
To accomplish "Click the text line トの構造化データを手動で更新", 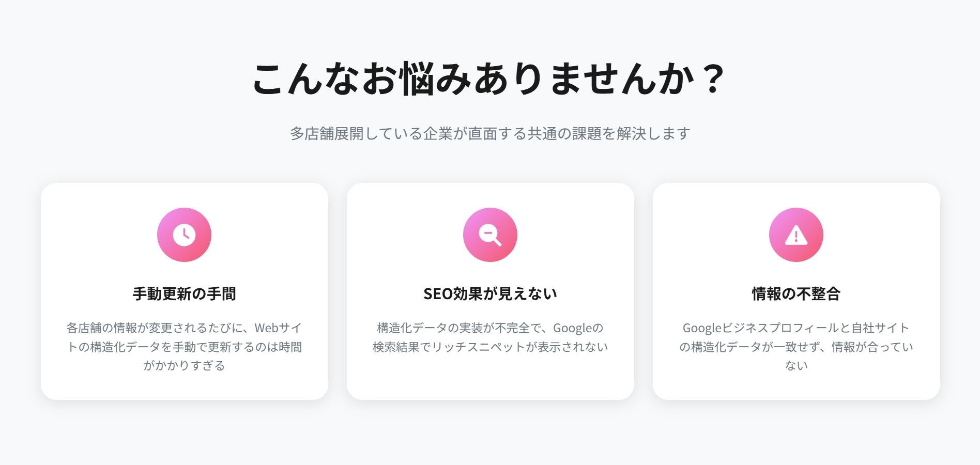I will (184, 347).
